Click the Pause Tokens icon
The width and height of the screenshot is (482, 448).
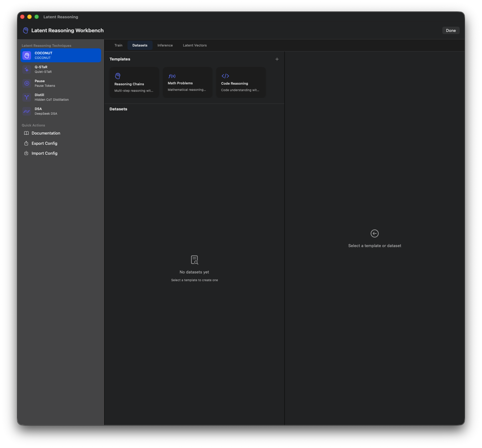tap(27, 83)
